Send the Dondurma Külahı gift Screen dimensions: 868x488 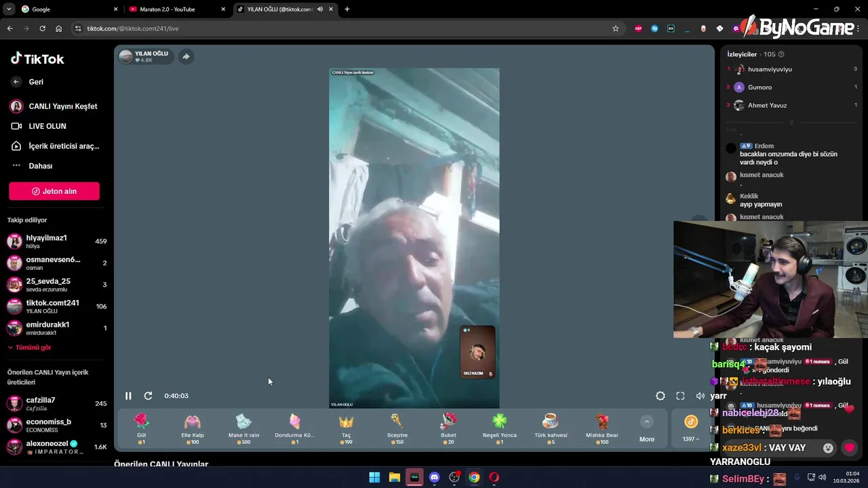294,428
